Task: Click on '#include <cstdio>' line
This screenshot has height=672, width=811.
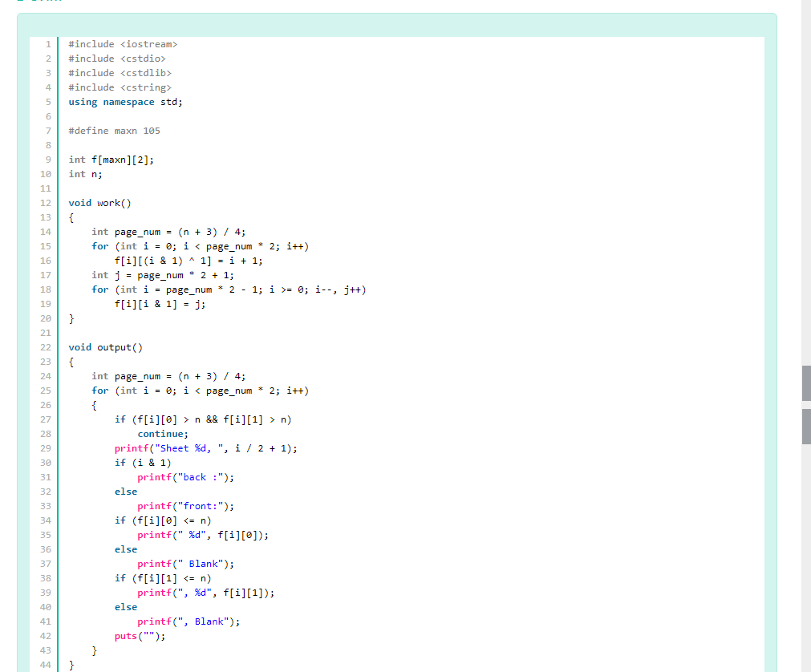Action: [117, 59]
